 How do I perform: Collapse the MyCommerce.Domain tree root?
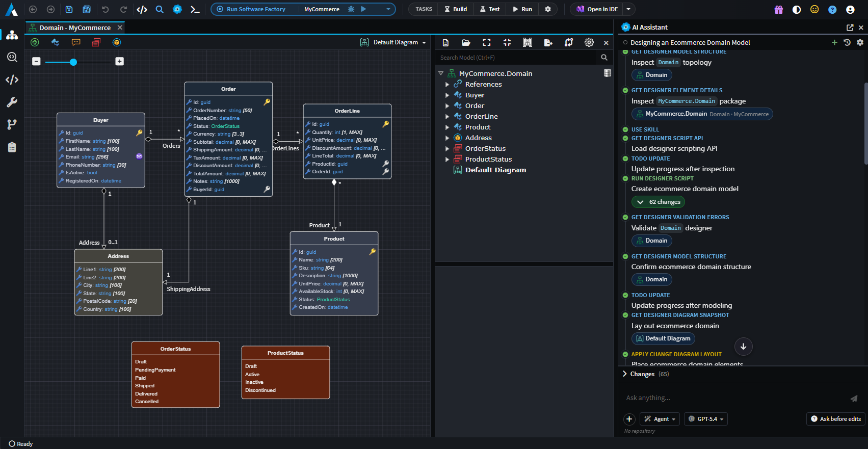[x=441, y=73]
